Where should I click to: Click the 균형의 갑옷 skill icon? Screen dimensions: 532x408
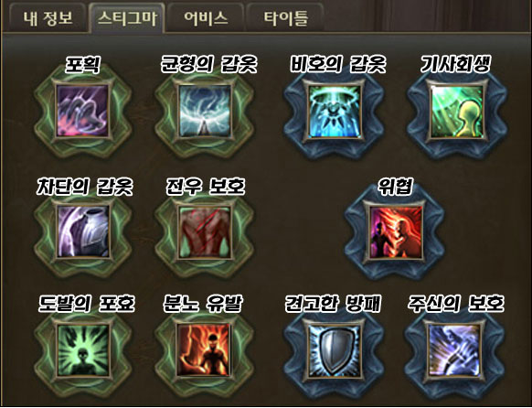click(205, 111)
